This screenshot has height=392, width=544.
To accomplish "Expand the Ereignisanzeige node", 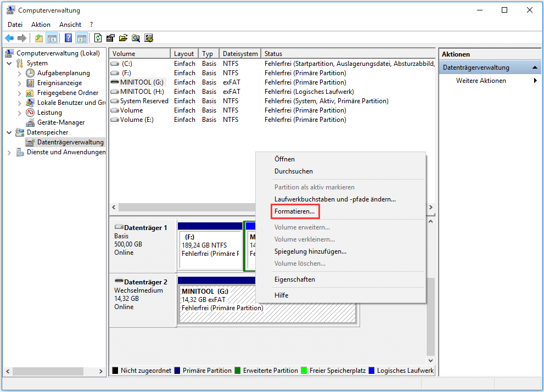I will click(19, 83).
